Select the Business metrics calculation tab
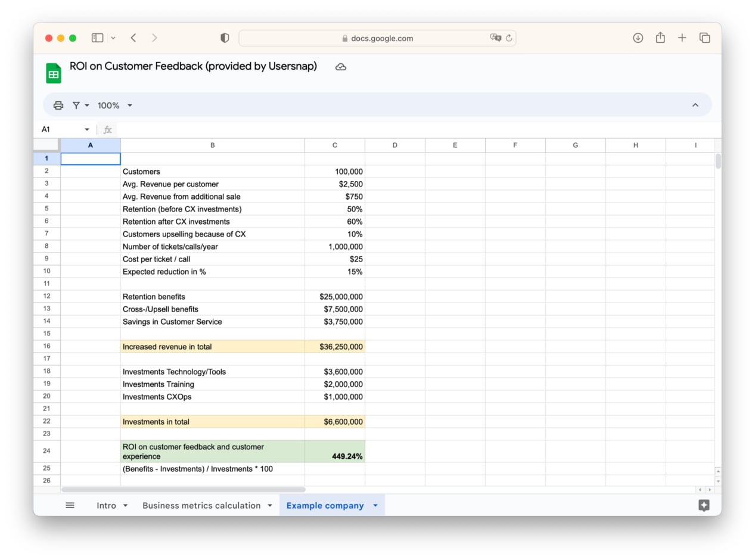Screen dimensions: 755x560 pyautogui.click(x=201, y=505)
